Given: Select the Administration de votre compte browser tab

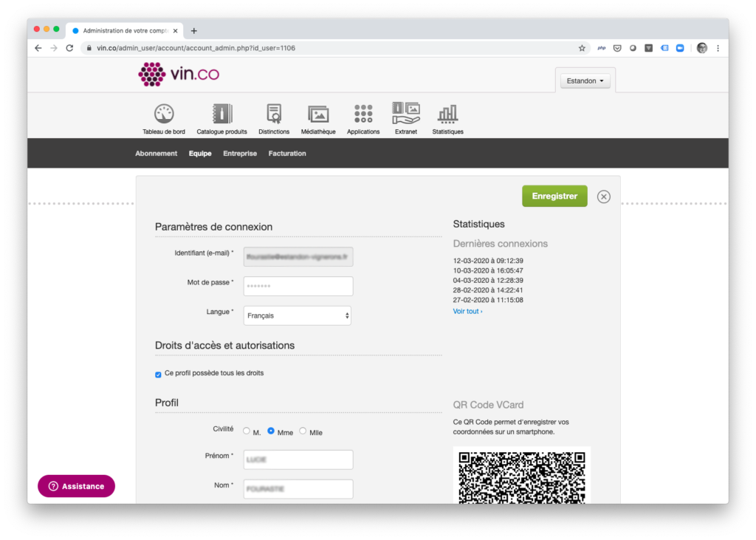Looking at the screenshot, I should click(x=124, y=31).
